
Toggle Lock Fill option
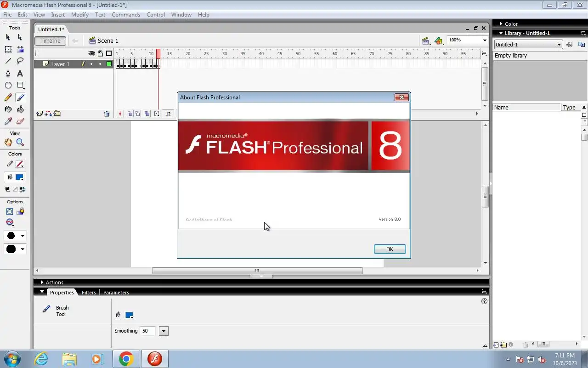[20, 212]
